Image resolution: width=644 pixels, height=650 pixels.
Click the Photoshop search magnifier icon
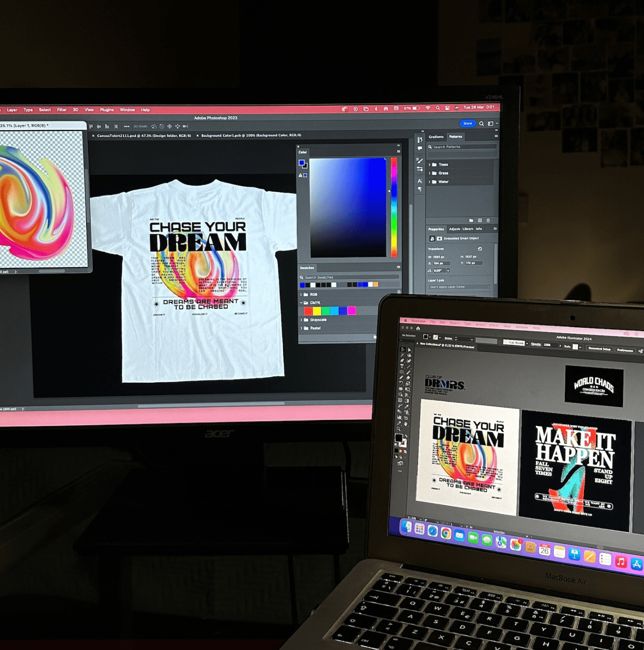(x=481, y=124)
